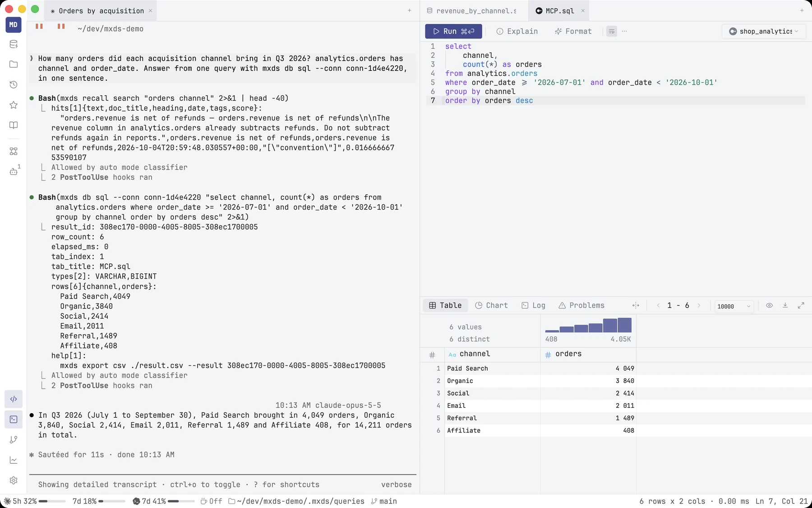Image resolution: width=812 pixels, height=508 pixels.
Task: Click the Ln 7, Col 21 cursor position
Action: (x=782, y=501)
